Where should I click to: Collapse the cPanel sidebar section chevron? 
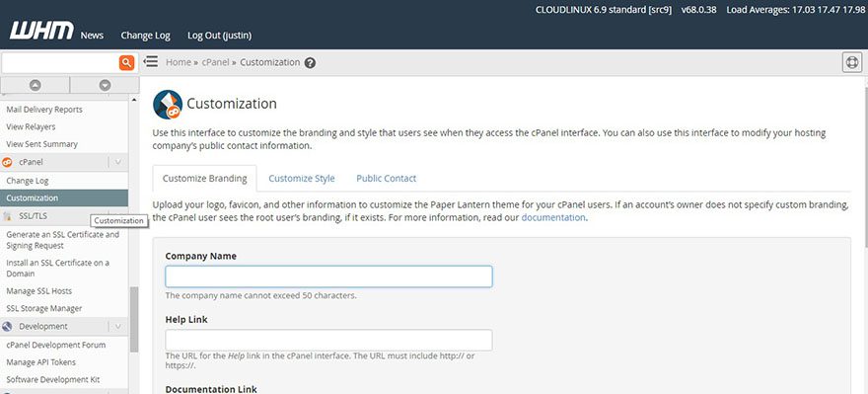coord(118,162)
